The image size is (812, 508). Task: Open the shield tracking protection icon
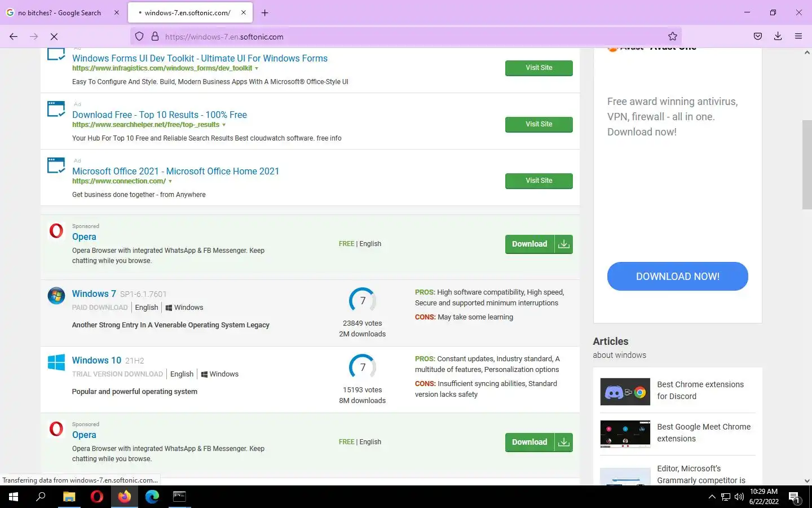point(139,37)
